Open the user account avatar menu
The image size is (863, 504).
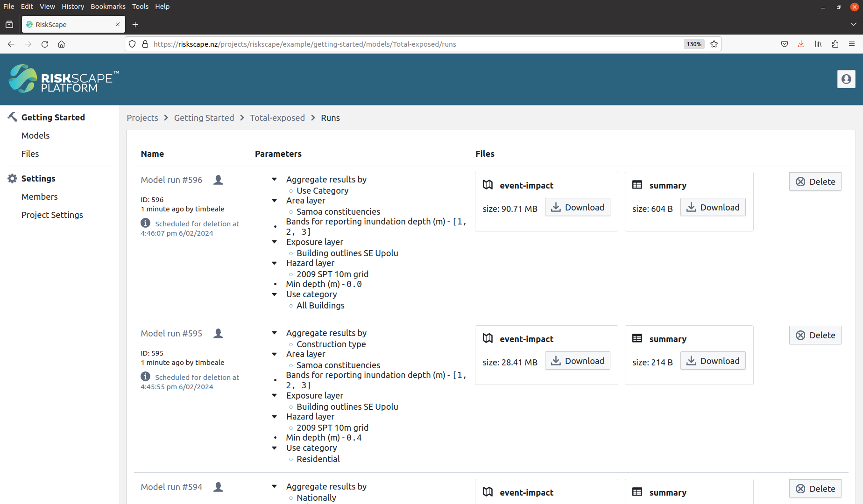(846, 79)
